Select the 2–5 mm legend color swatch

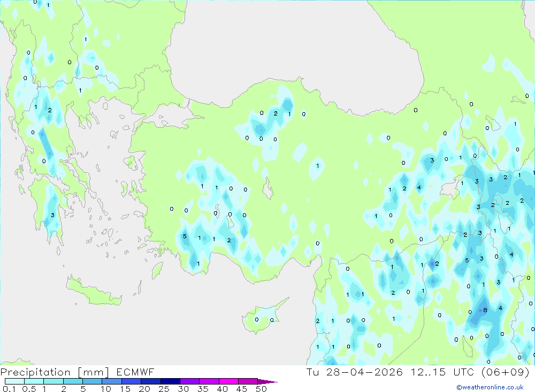click(73, 381)
